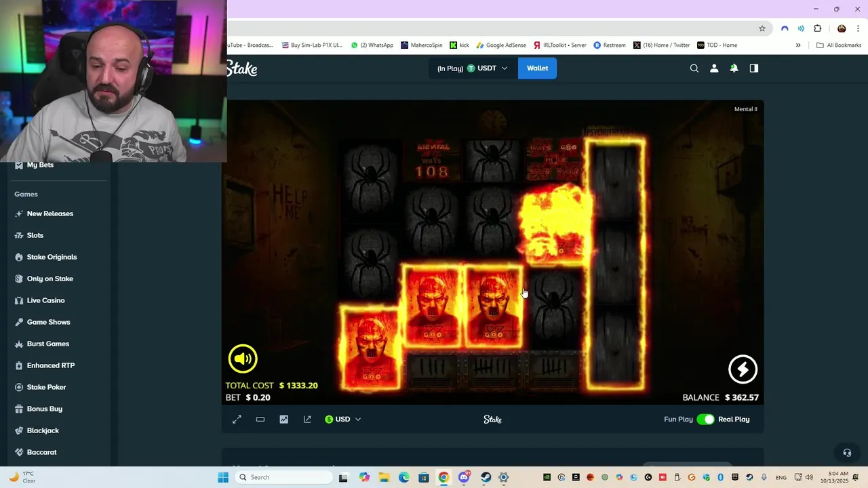Click the balance $ 362.57 text

[721, 398]
